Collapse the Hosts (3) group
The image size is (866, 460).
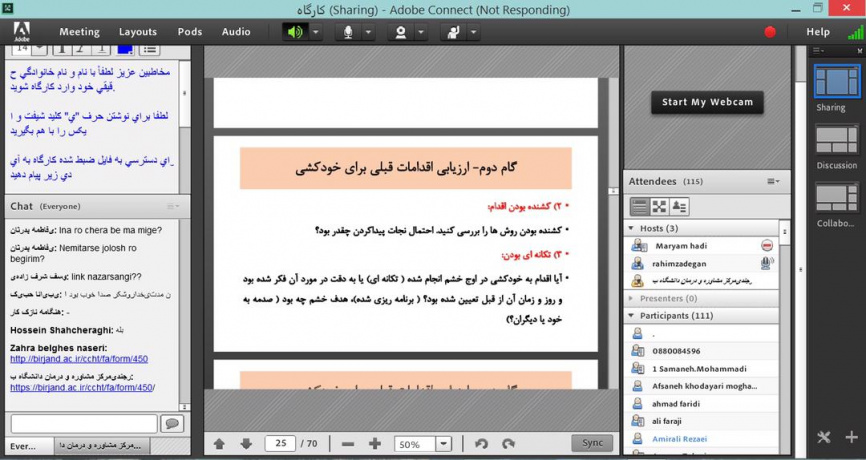631,228
